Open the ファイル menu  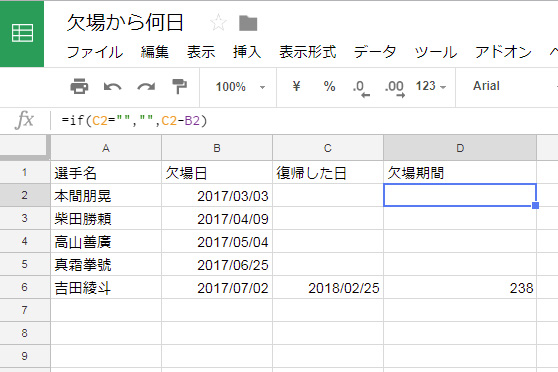pos(95,52)
